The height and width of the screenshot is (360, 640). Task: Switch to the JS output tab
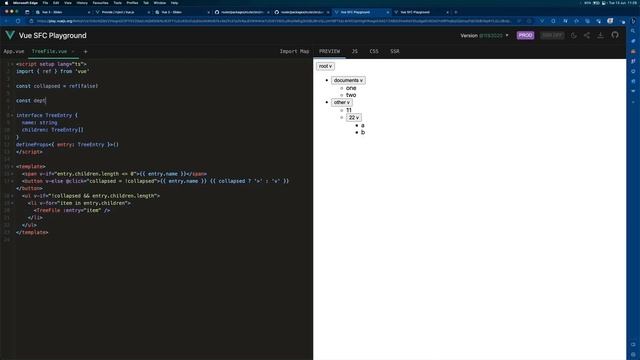tap(355, 51)
